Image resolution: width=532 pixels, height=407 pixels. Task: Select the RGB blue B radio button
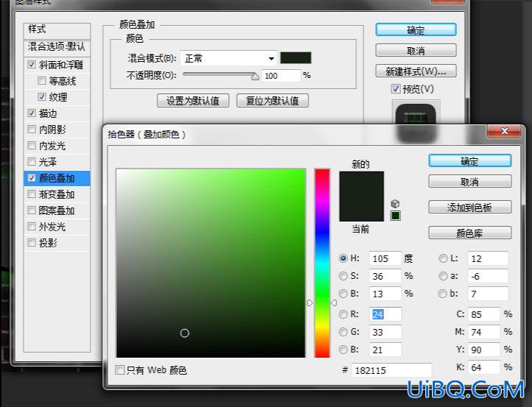343,350
